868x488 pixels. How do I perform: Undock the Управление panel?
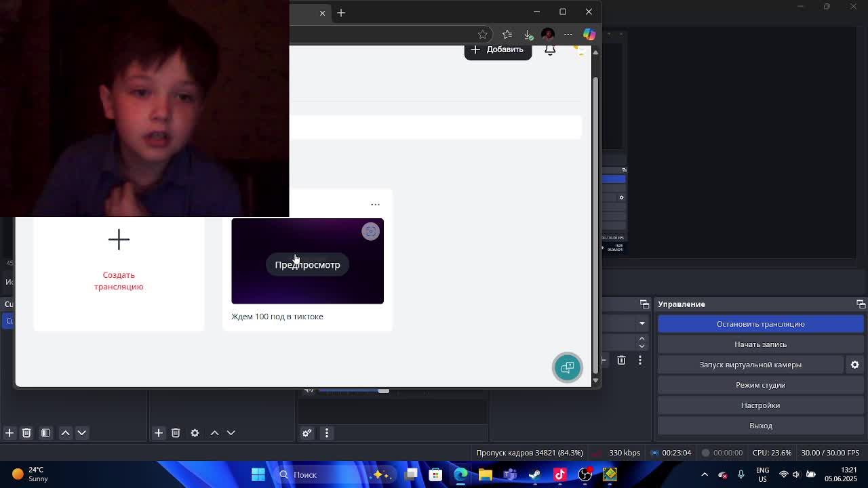tap(861, 304)
